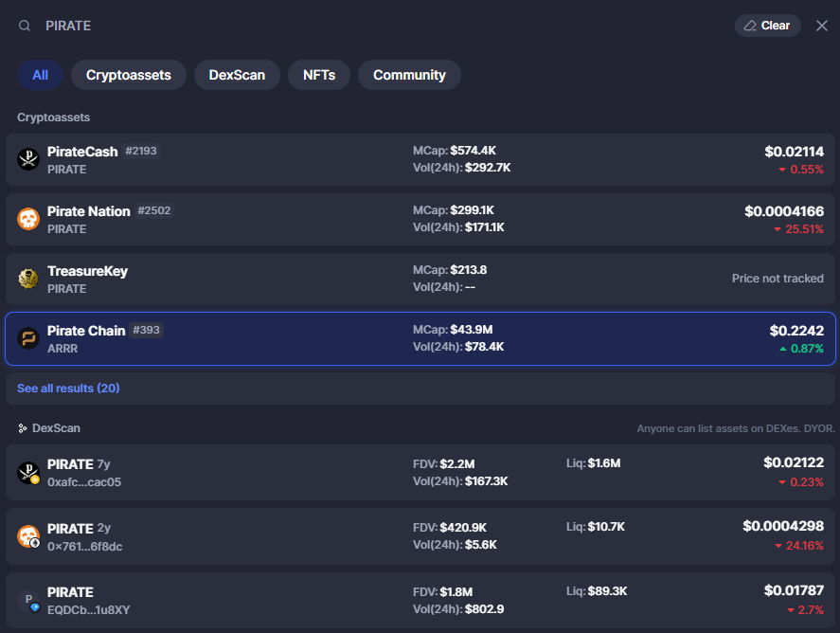Click the Pirate Nation price $0.0004166
The width and height of the screenshot is (840, 633).
click(x=784, y=211)
